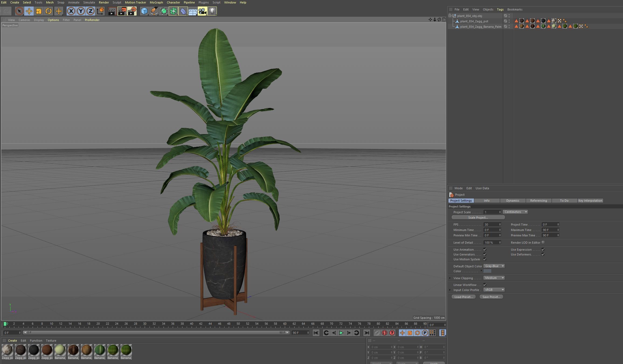Click the Load Preset button
The height and width of the screenshot is (364, 623).
463,297
